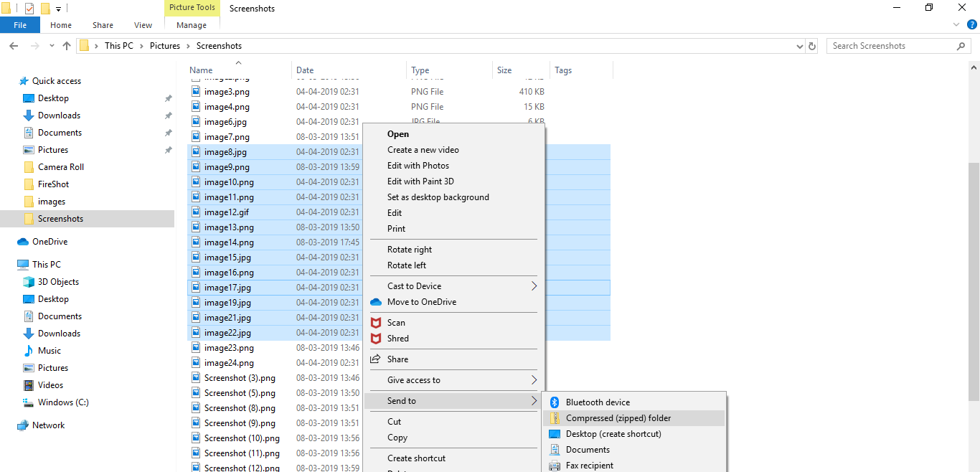Expand the Send to submenu arrow
This screenshot has width=980, height=472.
tap(534, 401)
